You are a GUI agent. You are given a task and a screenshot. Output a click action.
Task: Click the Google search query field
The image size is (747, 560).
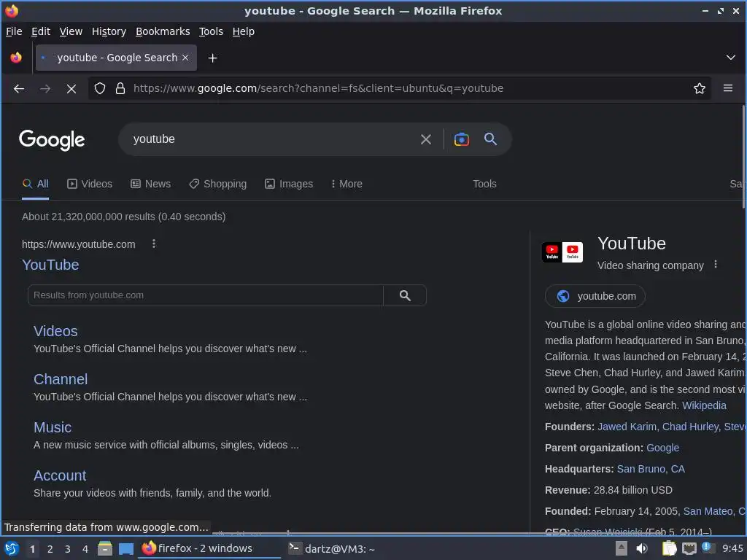pos(271,139)
